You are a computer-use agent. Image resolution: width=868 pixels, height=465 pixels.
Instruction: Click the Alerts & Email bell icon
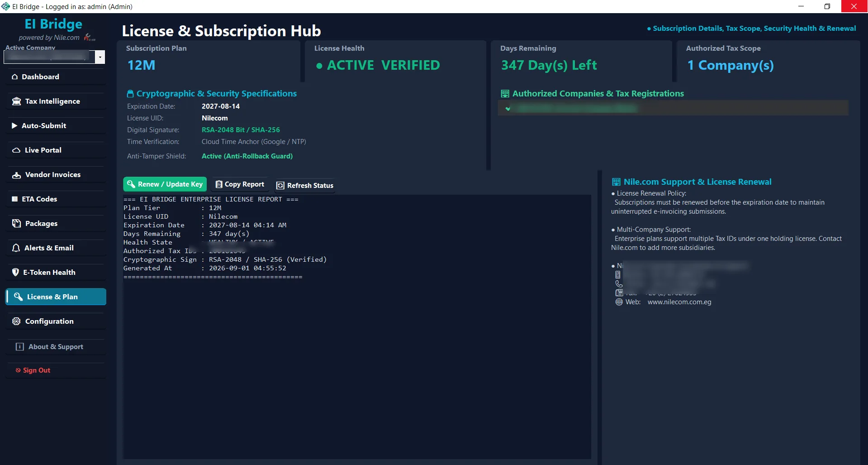[16, 248]
